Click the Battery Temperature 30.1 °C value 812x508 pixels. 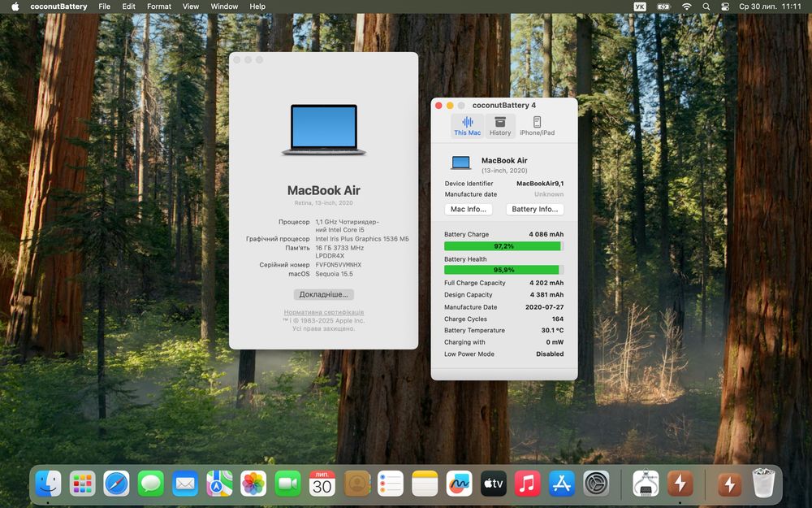tap(552, 330)
